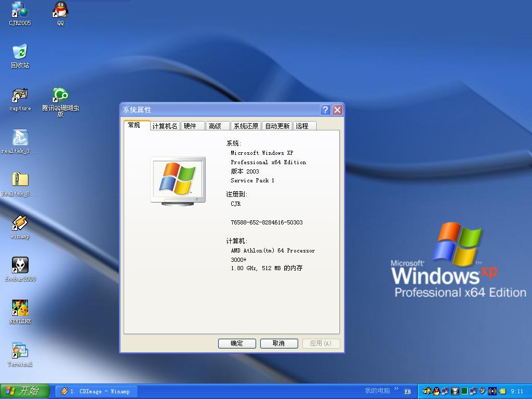Click the help question mark button in 系统属性

point(325,110)
